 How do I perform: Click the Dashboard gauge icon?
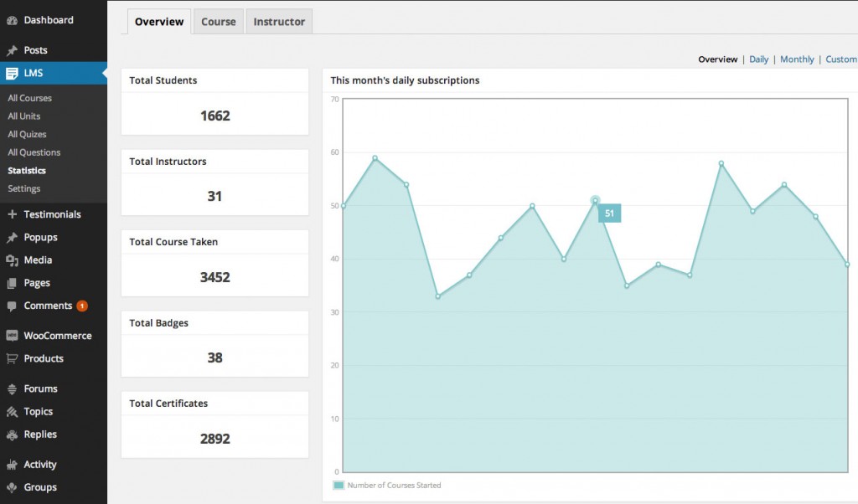(x=12, y=20)
